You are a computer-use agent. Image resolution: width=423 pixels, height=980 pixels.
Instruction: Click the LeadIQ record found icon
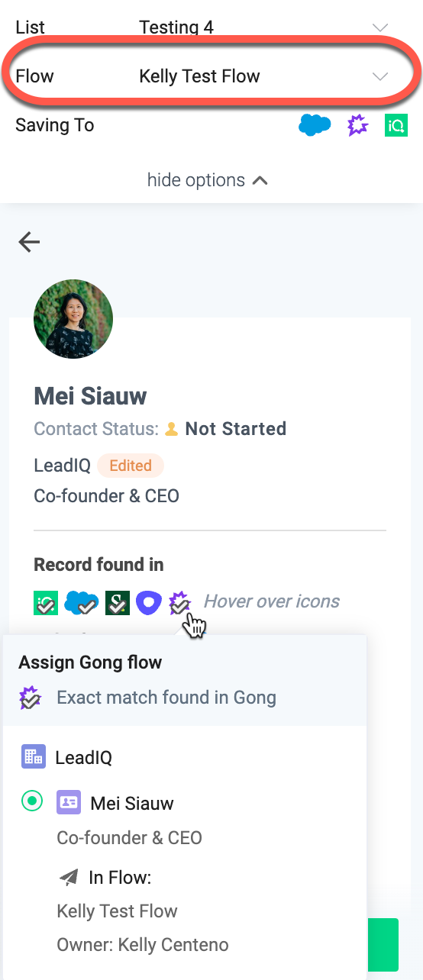[x=46, y=602]
